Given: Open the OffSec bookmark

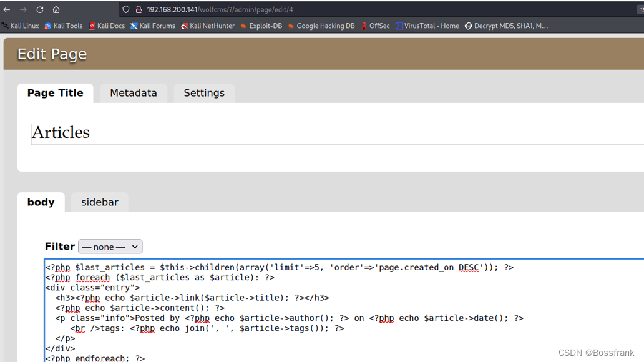Looking at the screenshot, I should [x=375, y=26].
